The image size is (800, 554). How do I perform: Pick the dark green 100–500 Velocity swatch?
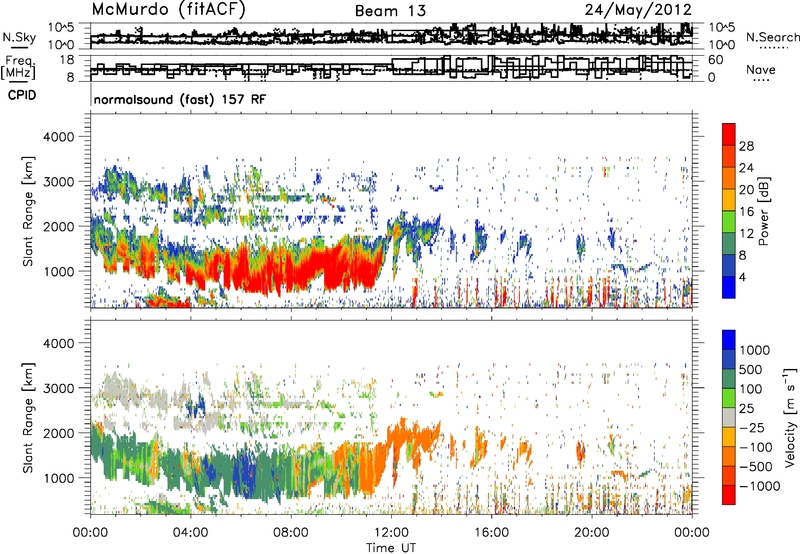729,379
